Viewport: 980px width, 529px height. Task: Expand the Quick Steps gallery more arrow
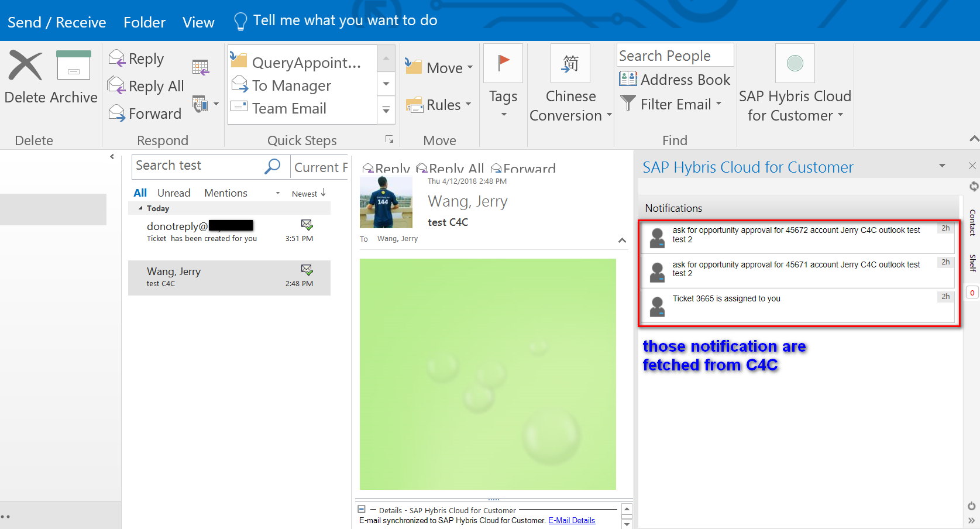[x=386, y=109]
